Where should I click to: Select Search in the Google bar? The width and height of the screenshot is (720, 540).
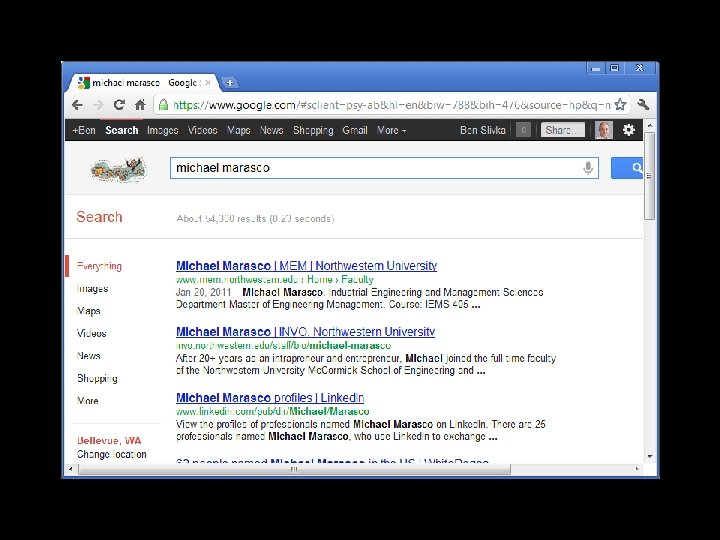[122, 130]
